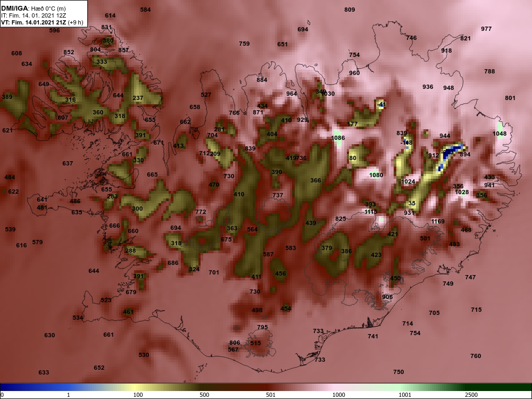Click the map value '1080'
532x399 pixels.
tap(376, 175)
